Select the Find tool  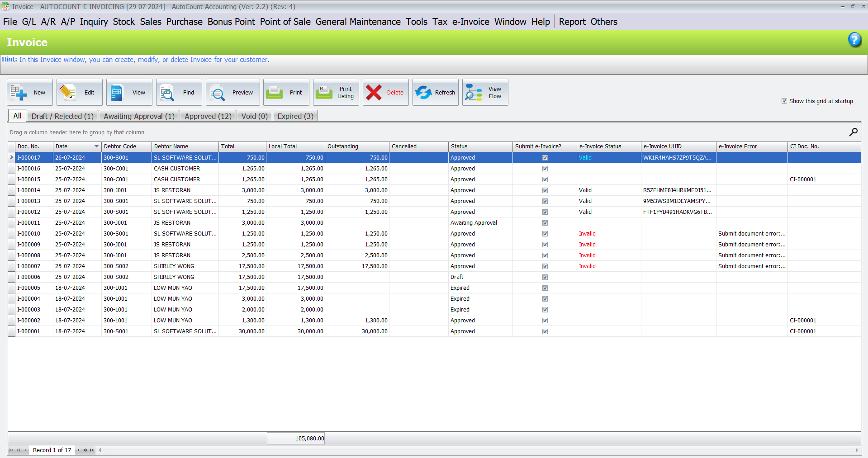coord(179,92)
